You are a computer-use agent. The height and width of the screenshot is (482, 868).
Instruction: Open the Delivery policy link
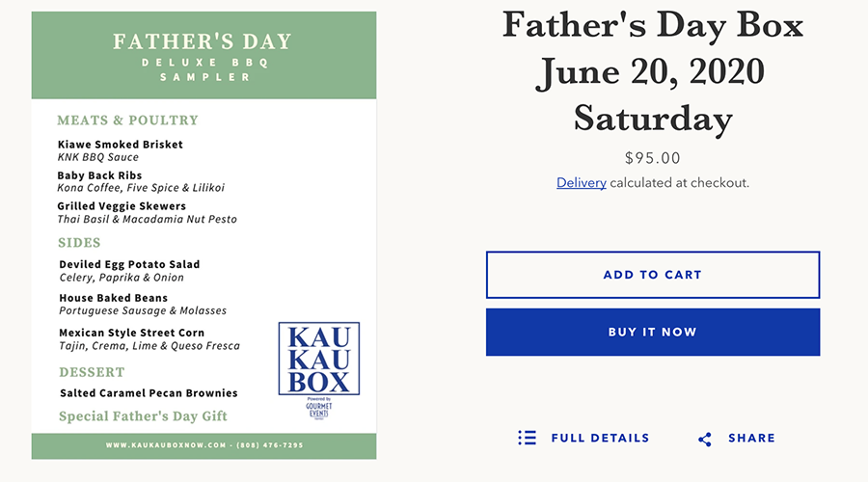pos(582,182)
